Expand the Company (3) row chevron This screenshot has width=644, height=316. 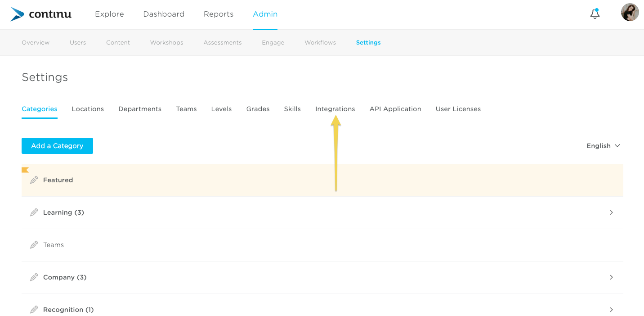coord(611,277)
